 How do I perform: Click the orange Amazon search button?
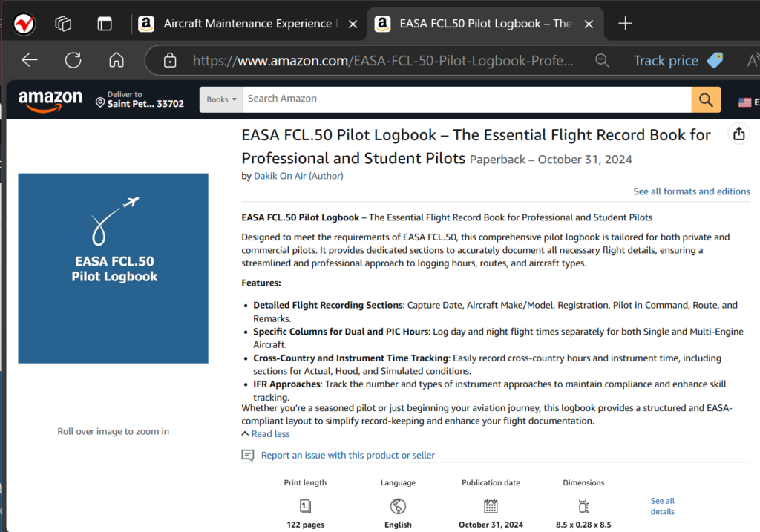click(x=706, y=100)
